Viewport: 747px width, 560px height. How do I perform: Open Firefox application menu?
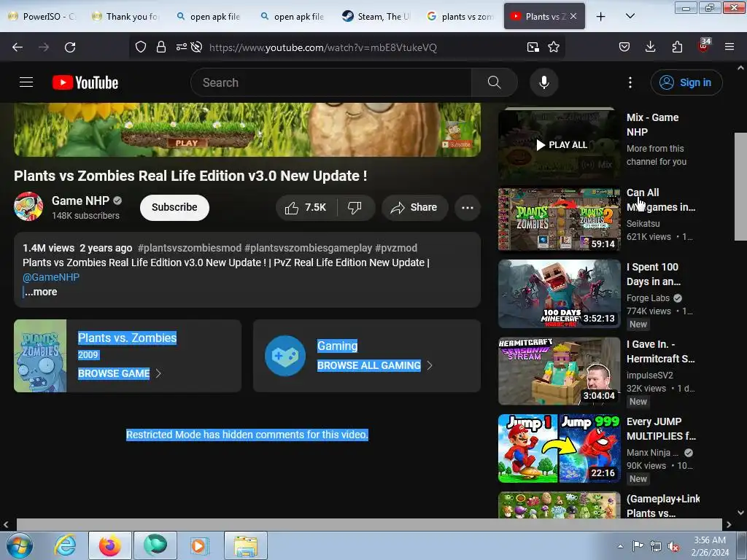[x=729, y=47]
